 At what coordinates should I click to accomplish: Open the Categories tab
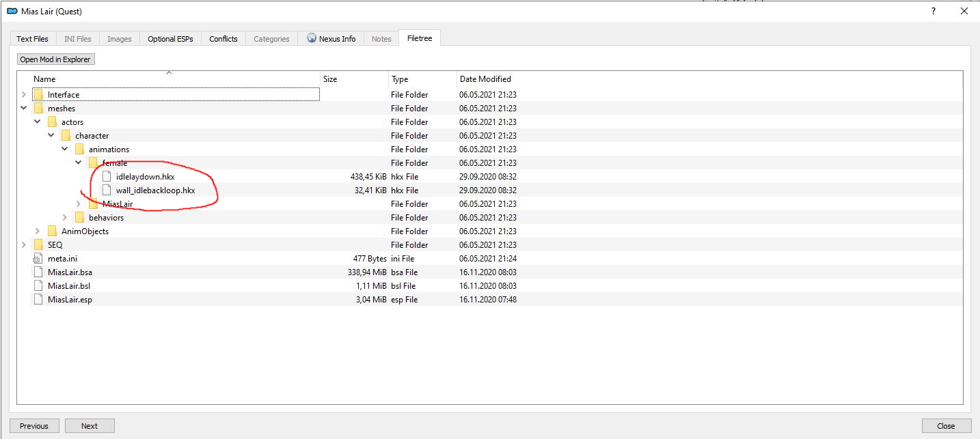point(271,39)
